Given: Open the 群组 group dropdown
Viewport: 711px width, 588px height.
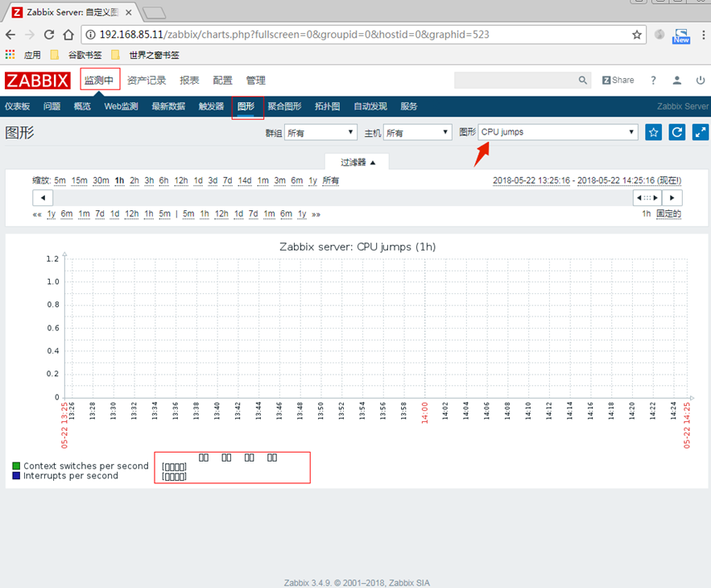Looking at the screenshot, I should tap(320, 132).
